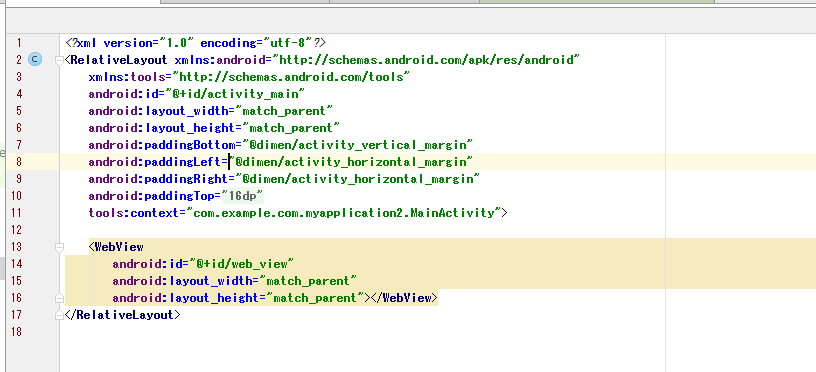Click line number 8 in the gutter

pyautogui.click(x=19, y=162)
